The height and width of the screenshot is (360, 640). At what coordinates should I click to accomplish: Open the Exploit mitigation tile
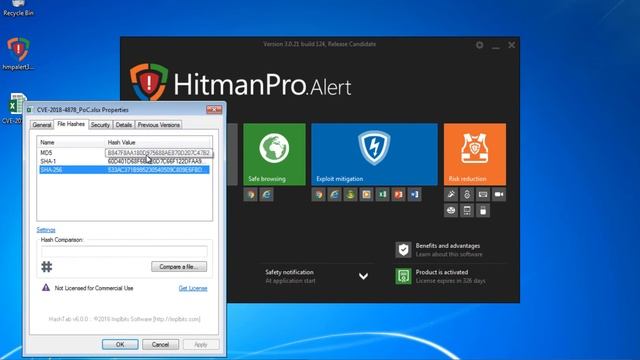tap(374, 154)
